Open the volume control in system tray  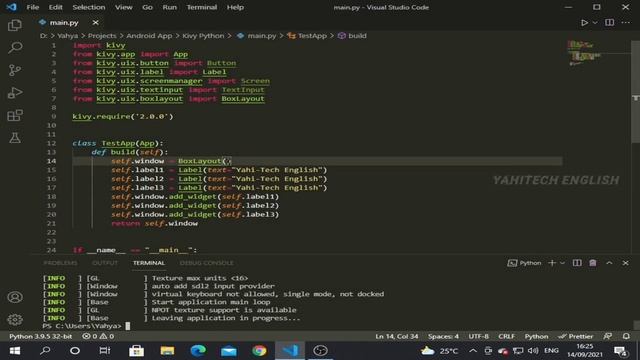click(x=533, y=351)
